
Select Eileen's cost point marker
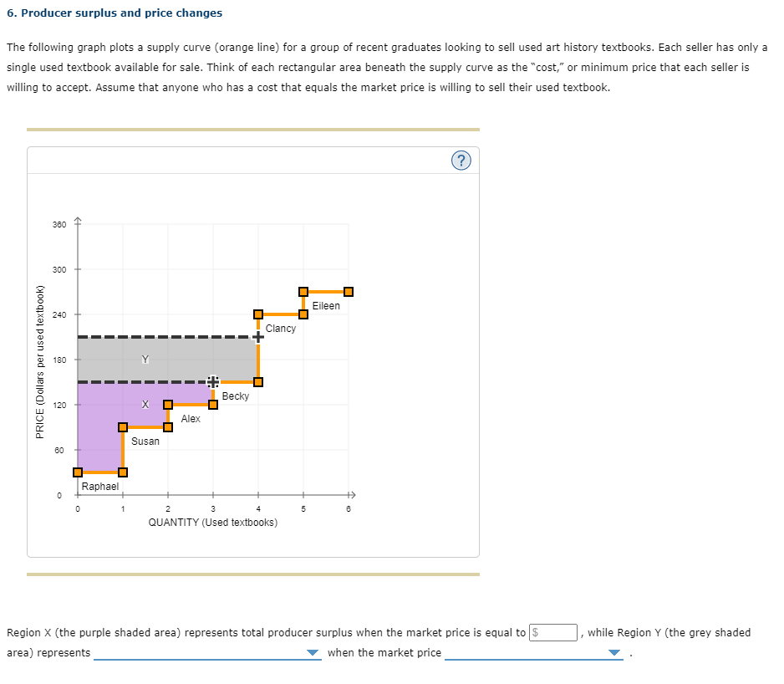(x=303, y=289)
